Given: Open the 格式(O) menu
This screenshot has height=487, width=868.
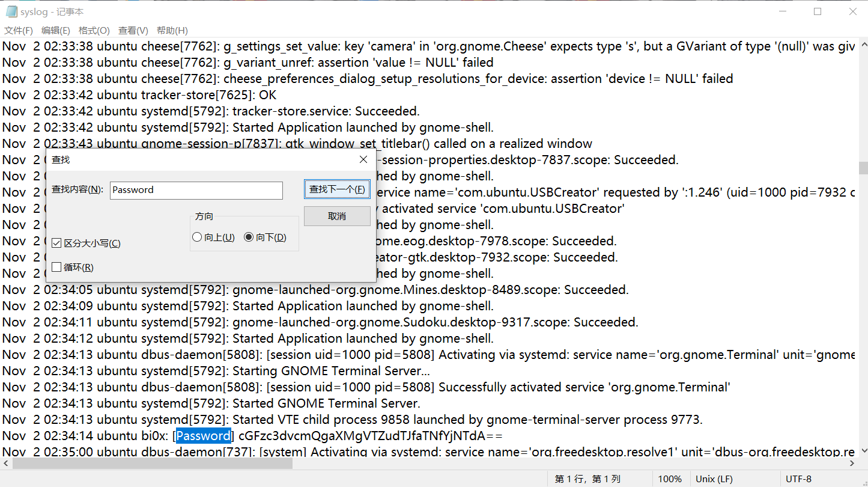Looking at the screenshot, I should click(94, 31).
